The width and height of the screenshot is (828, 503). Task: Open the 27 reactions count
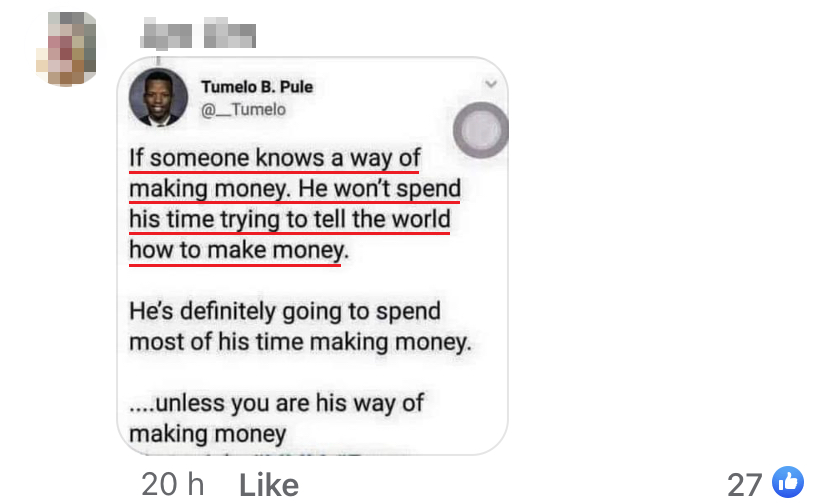click(745, 485)
